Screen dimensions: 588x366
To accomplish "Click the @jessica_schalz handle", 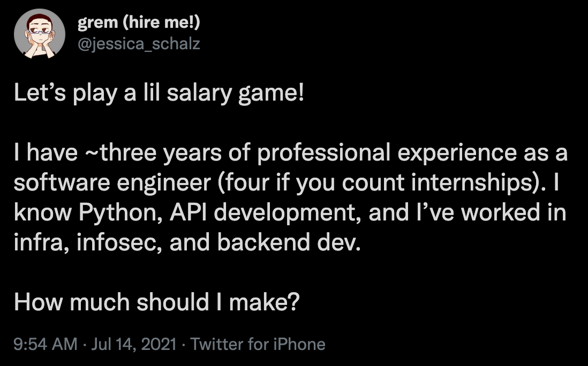I will point(139,43).
